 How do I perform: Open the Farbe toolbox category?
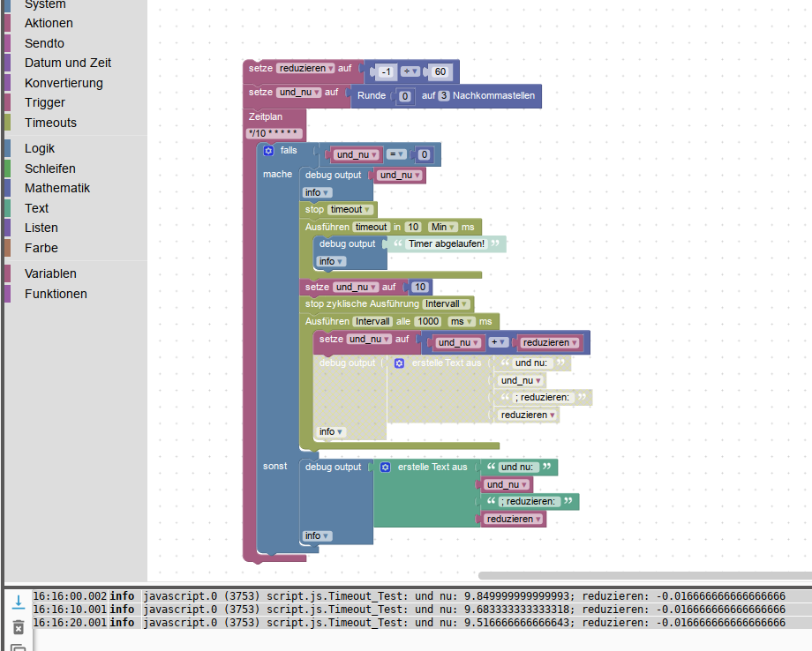point(41,249)
